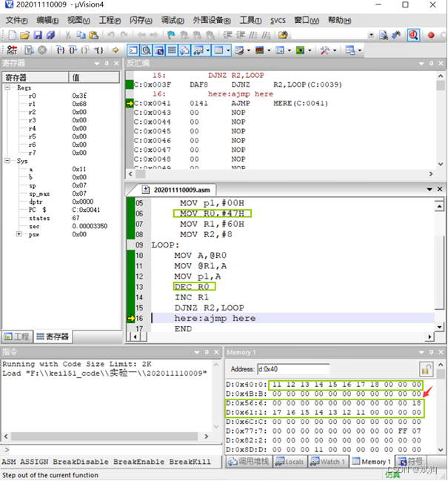Reset the CPU with the RST icon

12,50
